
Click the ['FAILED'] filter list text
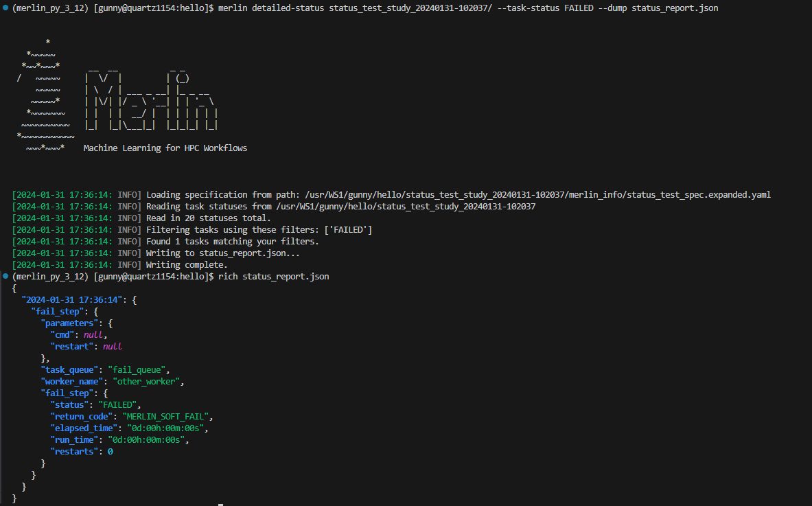(x=348, y=230)
